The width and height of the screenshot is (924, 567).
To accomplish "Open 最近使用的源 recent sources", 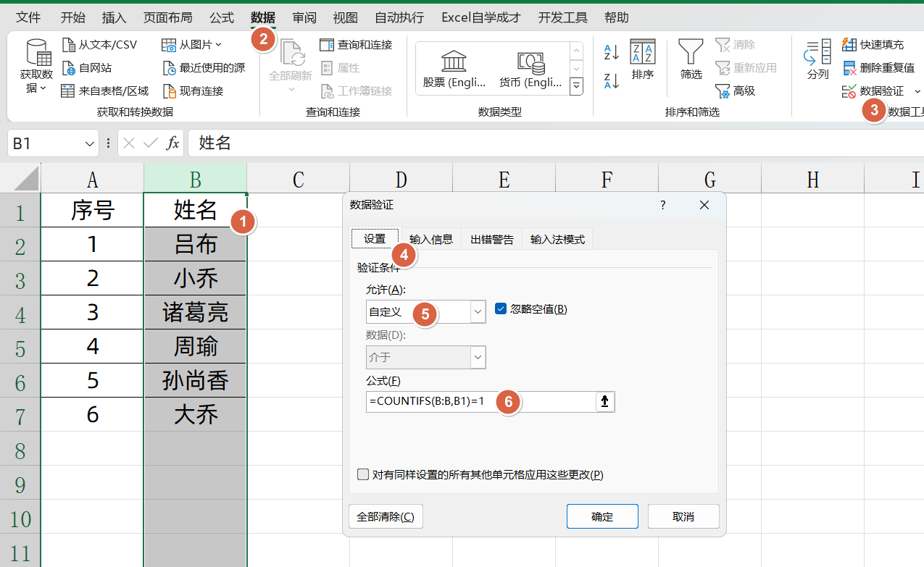I will 204,68.
